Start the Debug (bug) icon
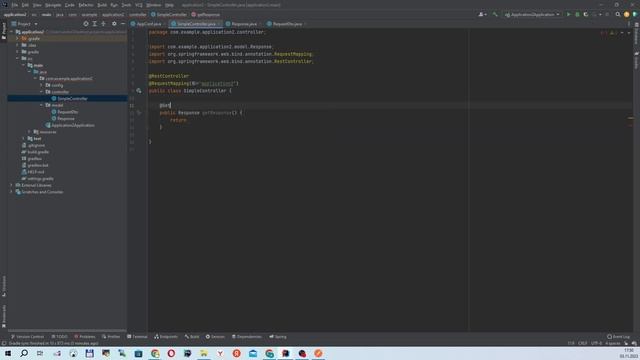Screen dimensions: 640x360 click(577, 14)
